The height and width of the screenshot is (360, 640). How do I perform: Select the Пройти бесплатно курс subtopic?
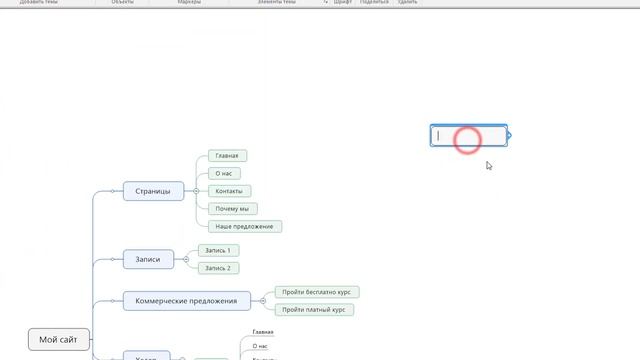pyautogui.click(x=317, y=292)
